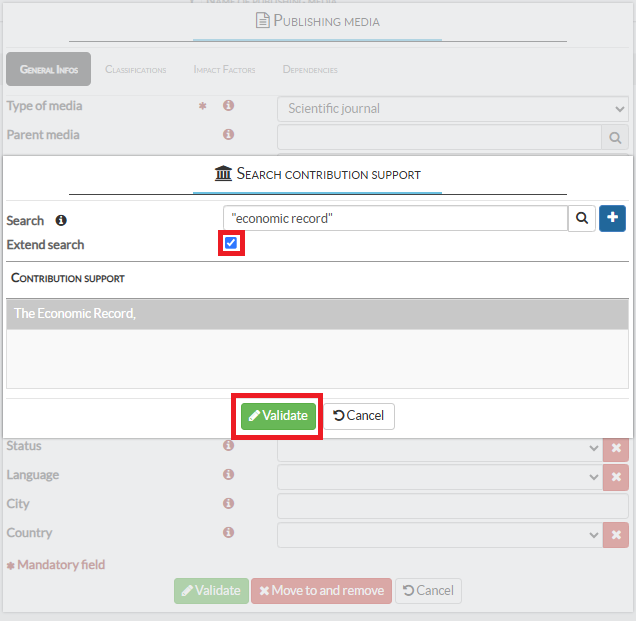Click info icon beside Type of media
Image resolution: width=636 pixels, height=621 pixels.
[228, 106]
